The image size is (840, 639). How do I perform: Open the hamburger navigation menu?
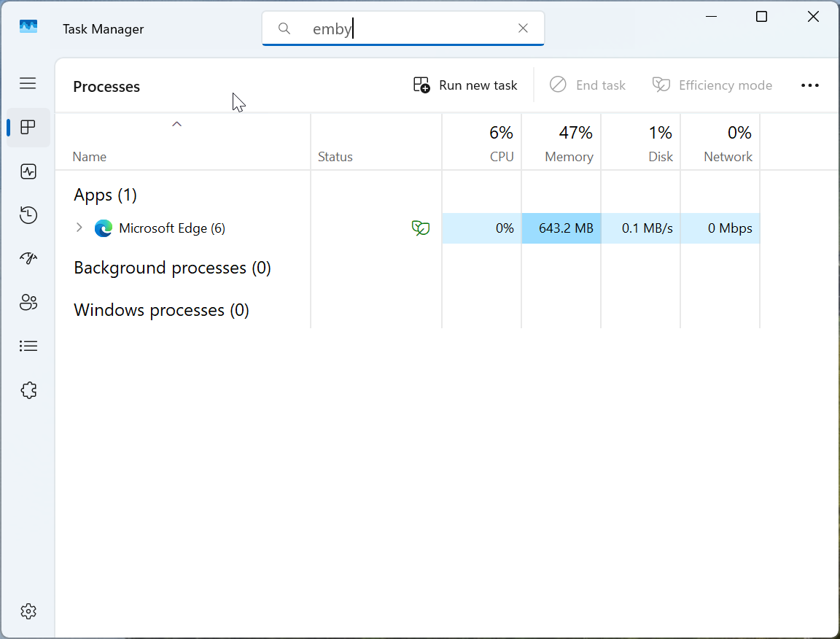pos(28,83)
